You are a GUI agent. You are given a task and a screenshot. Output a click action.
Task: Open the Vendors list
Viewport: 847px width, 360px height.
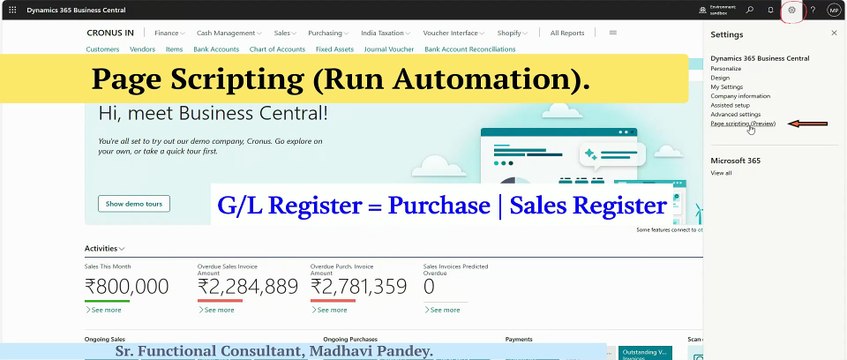tap(142, 49)
